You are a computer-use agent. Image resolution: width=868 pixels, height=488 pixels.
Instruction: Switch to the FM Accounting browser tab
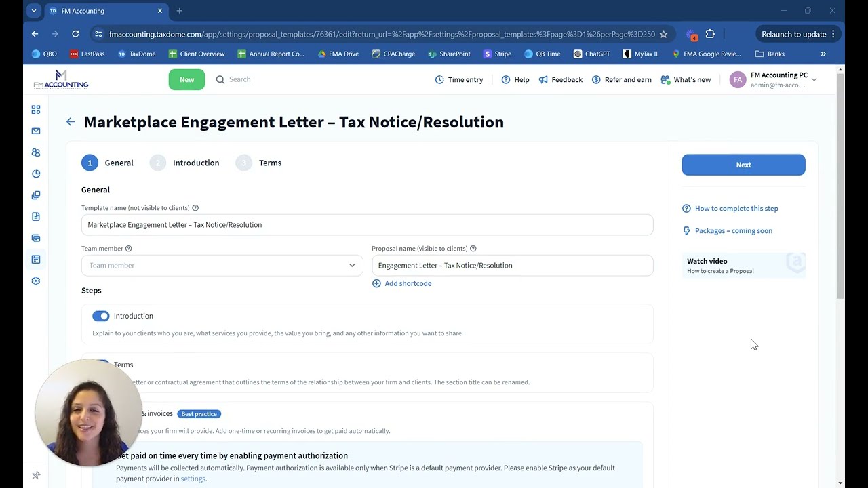(x=106, y=11)
